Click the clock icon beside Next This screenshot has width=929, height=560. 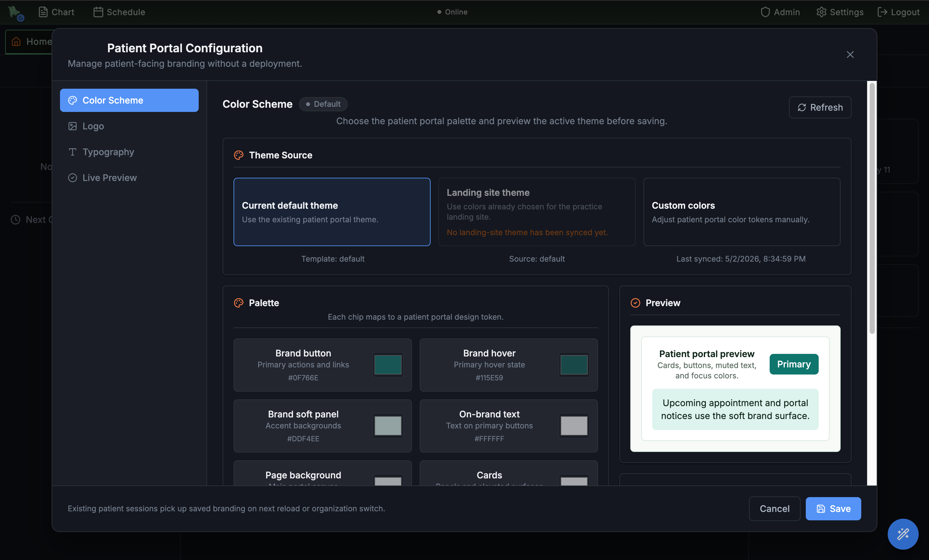point(15,219)
